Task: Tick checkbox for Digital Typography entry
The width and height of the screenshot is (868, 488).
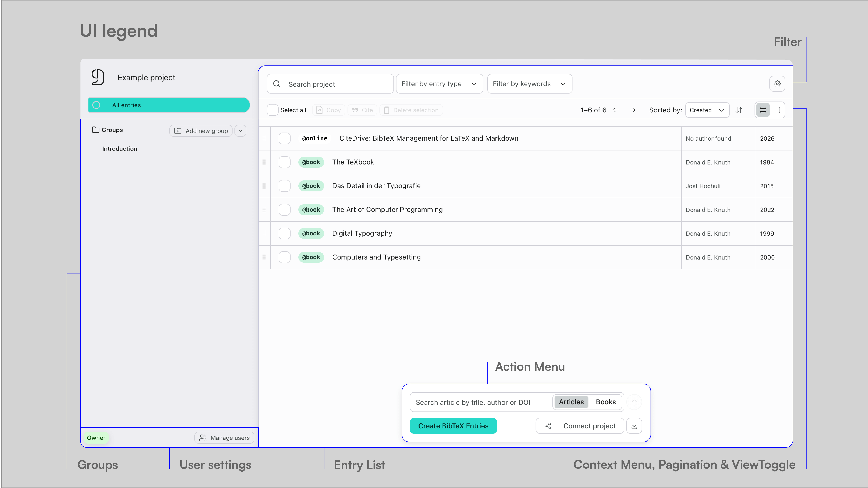Action: (284, 233)
